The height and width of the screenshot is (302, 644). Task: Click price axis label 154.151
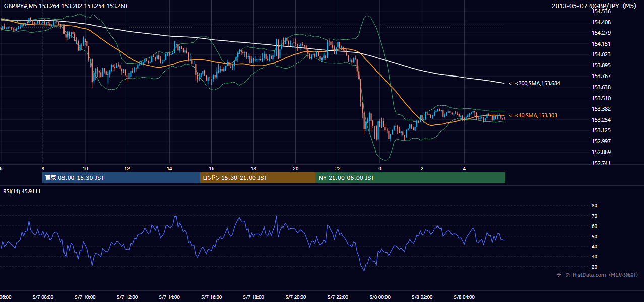601,44
